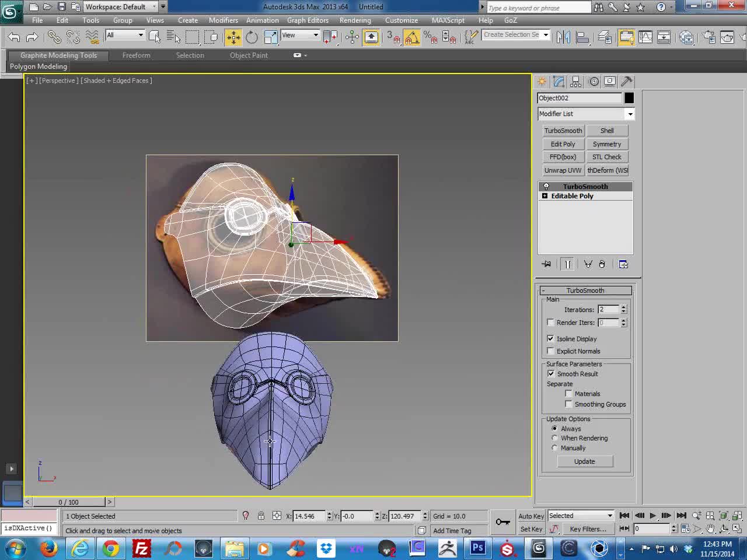Image resolution: width=747 pixels, height=560 pixels.
Task: Expand the Editable Poly stack entry
Action: point(544,196)
